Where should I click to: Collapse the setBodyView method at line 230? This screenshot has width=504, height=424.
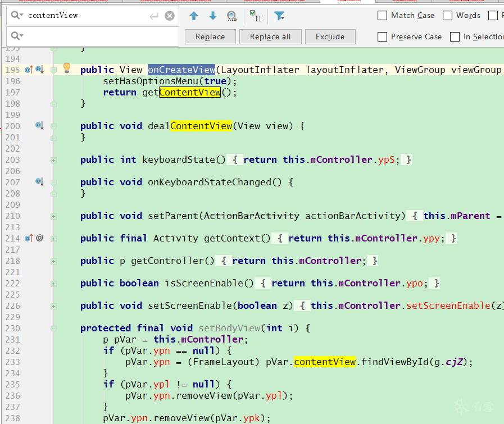click(x=54, y=329)
